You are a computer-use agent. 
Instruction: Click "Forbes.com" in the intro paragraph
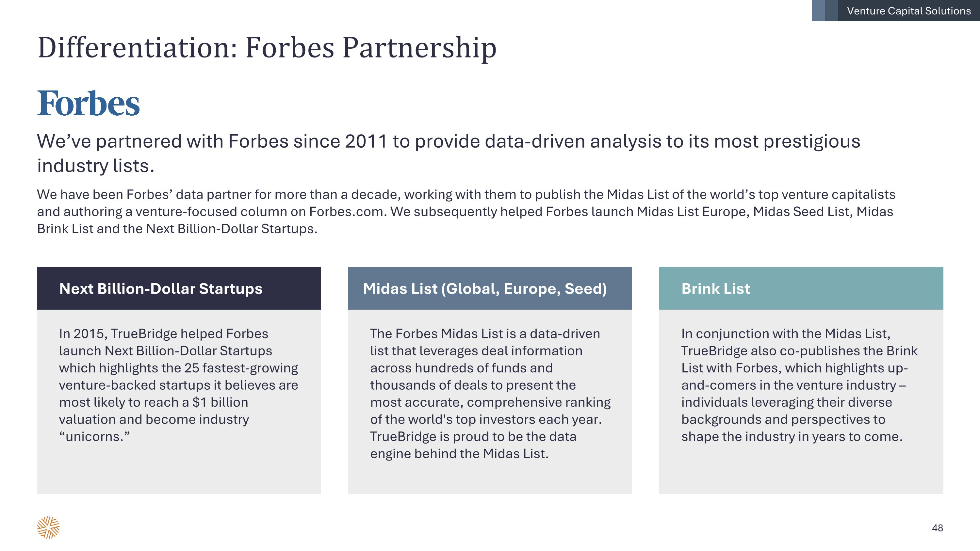click(347, 212)
